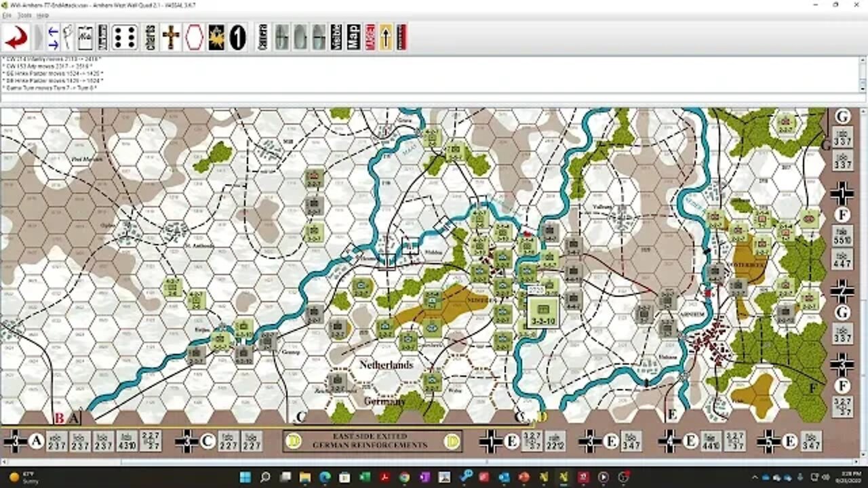Open the notepad toolbar icon

coord(85,37)
